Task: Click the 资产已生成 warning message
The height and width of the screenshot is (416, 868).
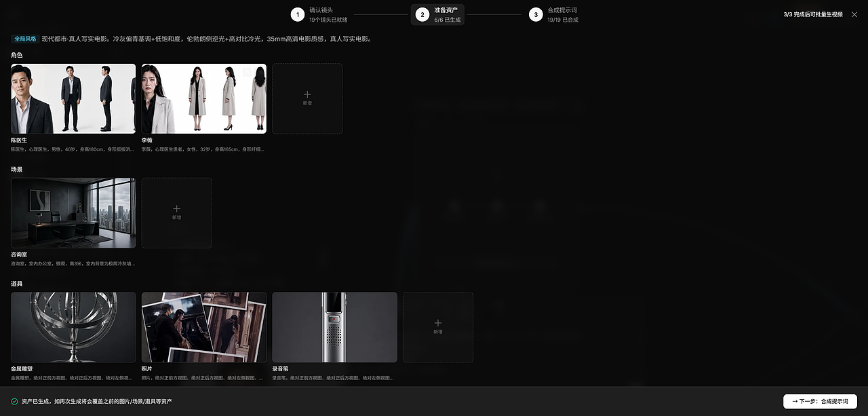Action: (x=96, y=401)
